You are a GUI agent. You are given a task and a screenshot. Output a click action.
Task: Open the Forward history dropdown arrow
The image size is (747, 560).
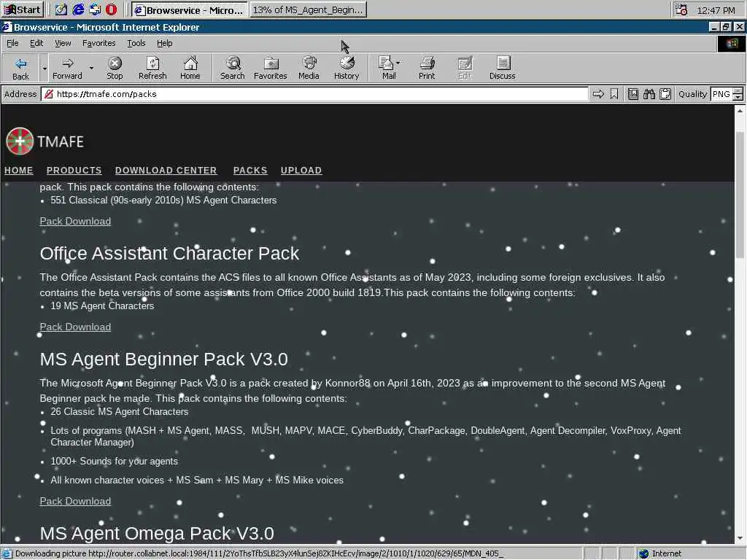point(91,69)
